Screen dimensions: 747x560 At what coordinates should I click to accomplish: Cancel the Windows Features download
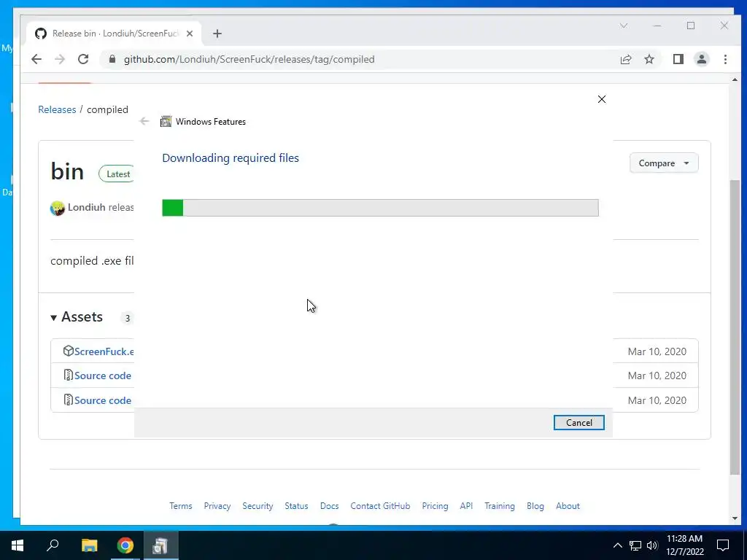tap(578, 422)
